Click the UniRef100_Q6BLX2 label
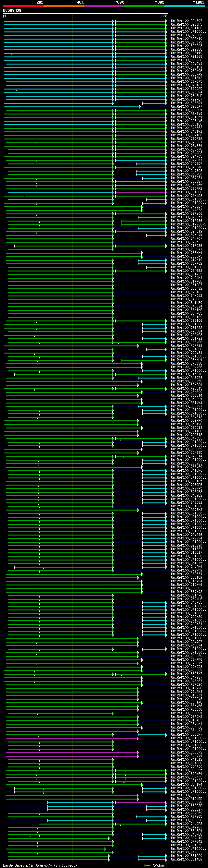 coord(187,753)
